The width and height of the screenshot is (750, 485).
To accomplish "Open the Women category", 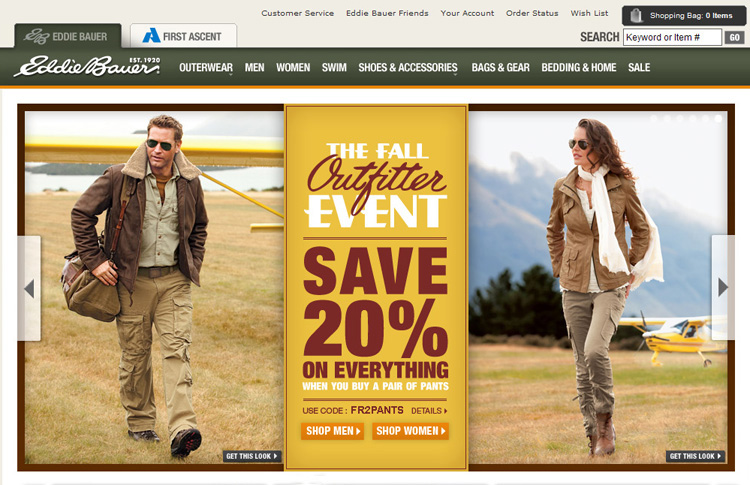I will pyautogui.click(x=293, y=67).
